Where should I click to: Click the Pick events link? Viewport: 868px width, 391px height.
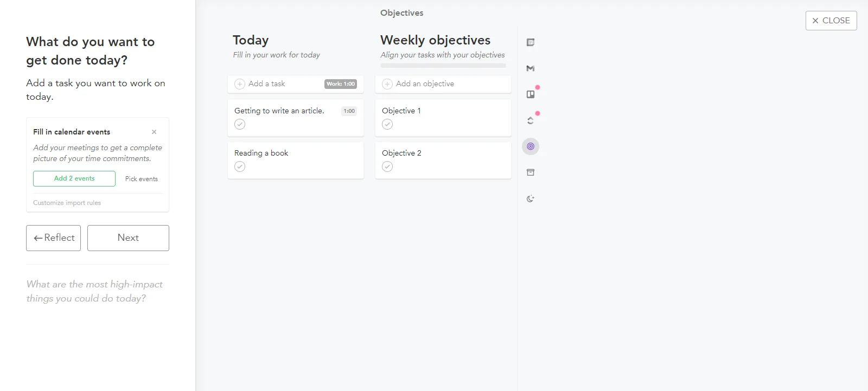[142, 179]
